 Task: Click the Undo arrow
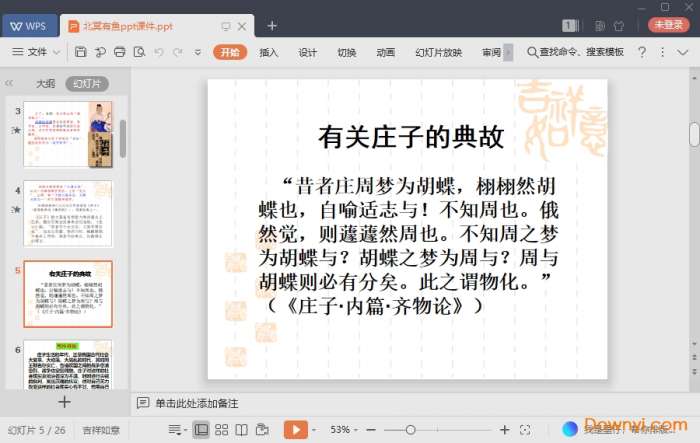click(158, 52)
